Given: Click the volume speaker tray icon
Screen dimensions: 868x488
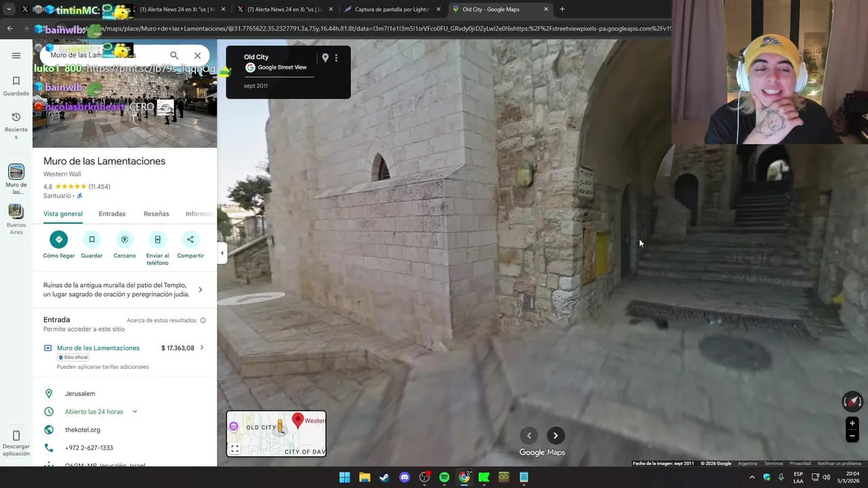Looking at the screenshot, I should 826,477.
